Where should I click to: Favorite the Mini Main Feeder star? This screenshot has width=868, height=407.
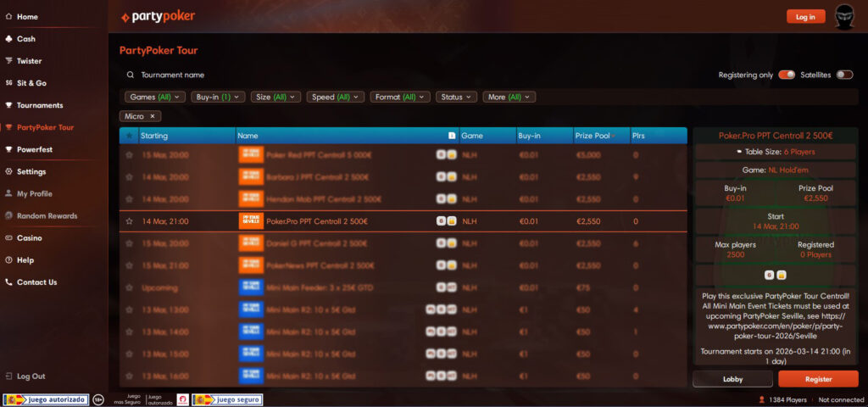[130, 288]
